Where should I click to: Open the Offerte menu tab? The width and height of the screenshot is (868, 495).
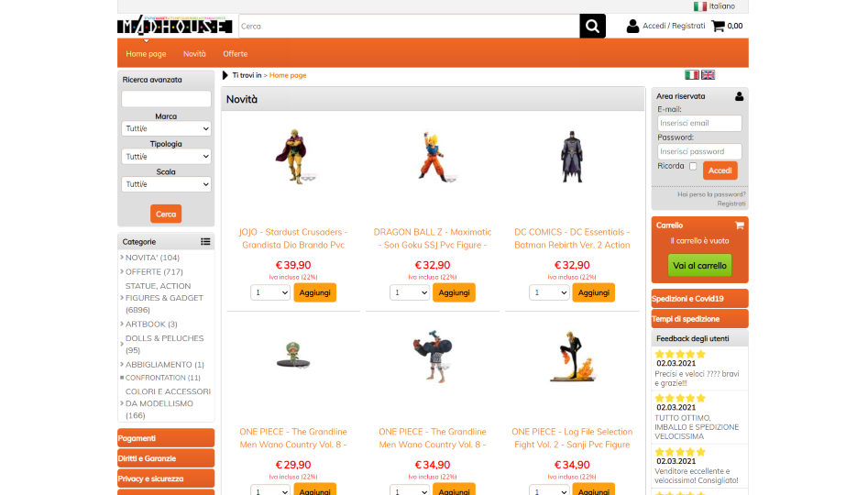click(236, 54)
